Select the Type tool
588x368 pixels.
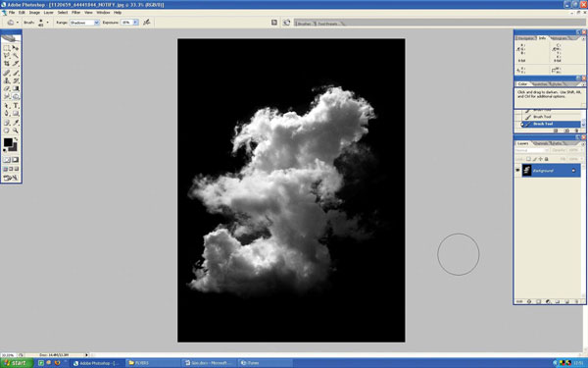(x=16, y=106)
